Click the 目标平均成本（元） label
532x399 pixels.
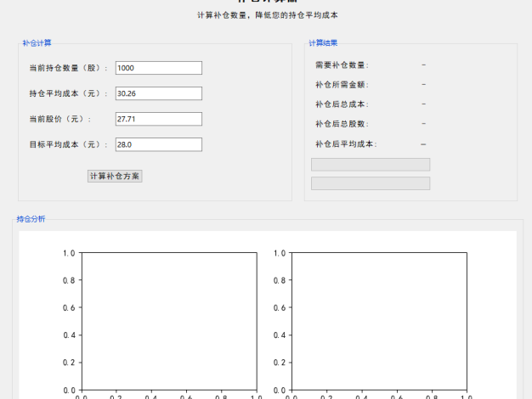pos(68,144)
